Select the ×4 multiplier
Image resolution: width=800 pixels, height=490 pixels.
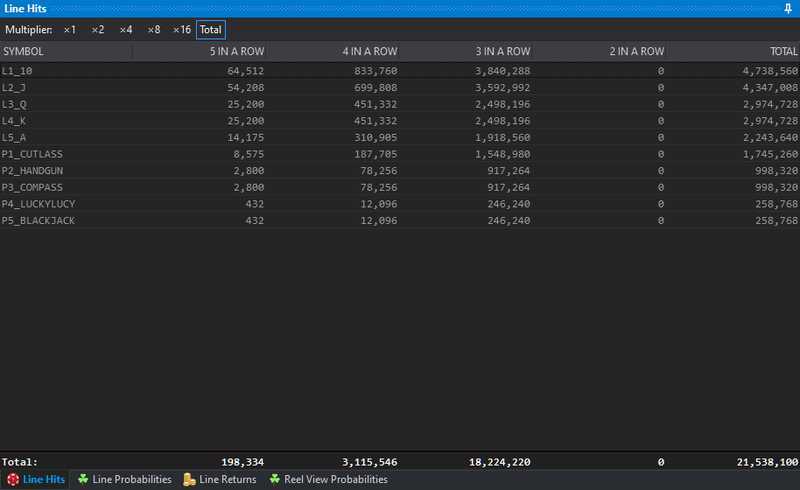(x=126, y=30)
